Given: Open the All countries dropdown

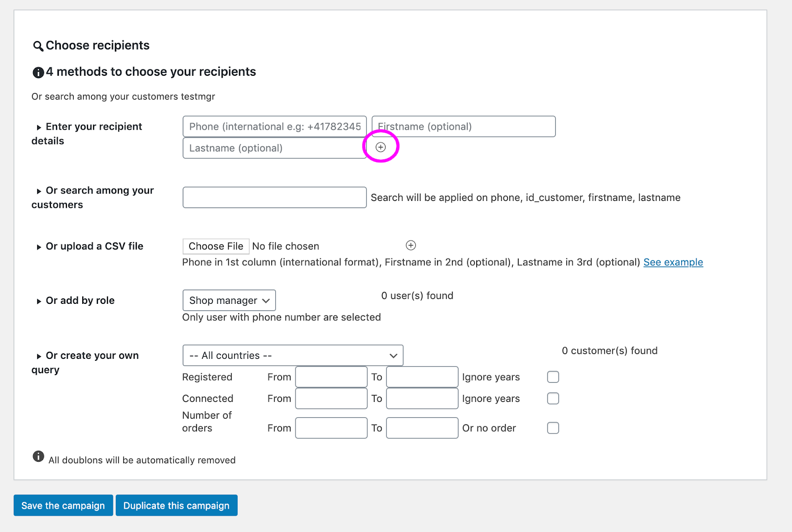Looking at the screenshot, I should click(293, 355).
